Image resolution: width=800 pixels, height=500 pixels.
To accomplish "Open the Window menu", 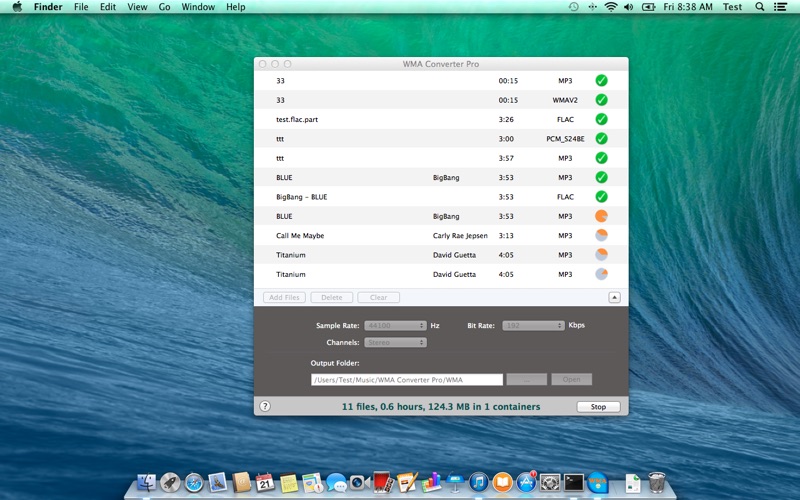I will (x=198, y=7).
